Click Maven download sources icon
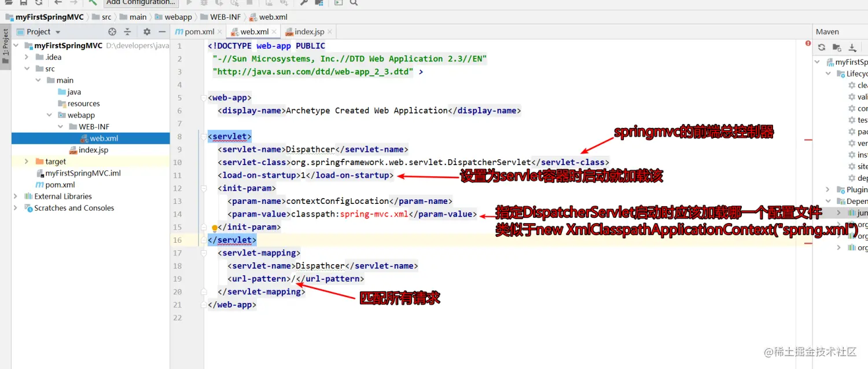 tap(852, 48)
